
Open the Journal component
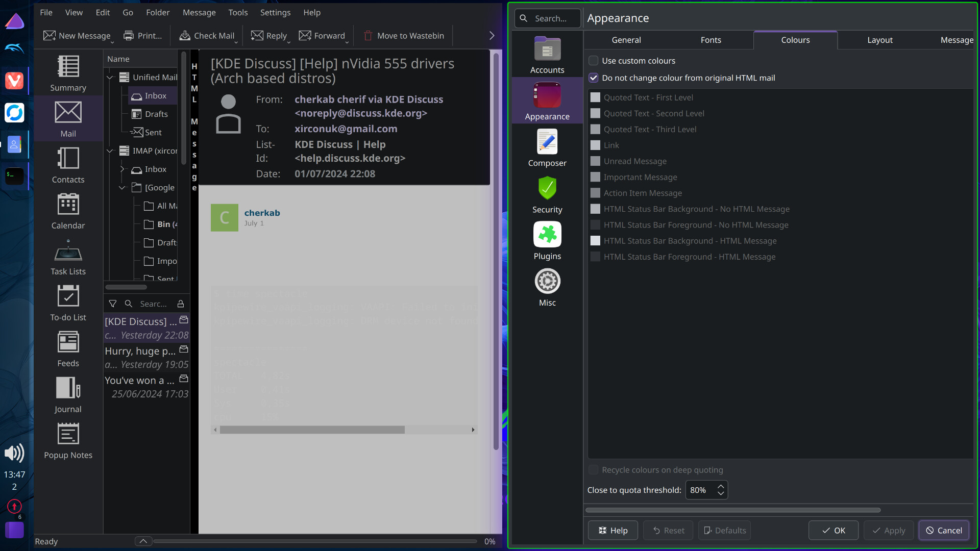point(68,395)
